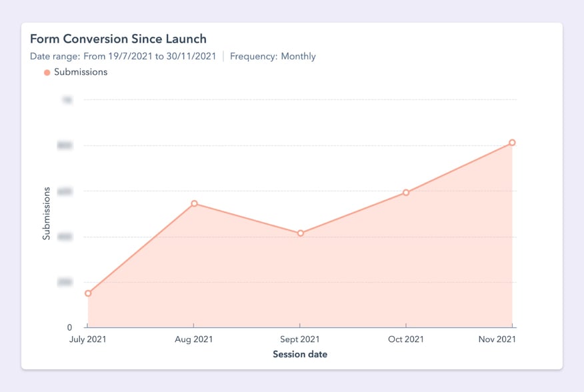Select the July 2021 data point

(x=88, y=293)
